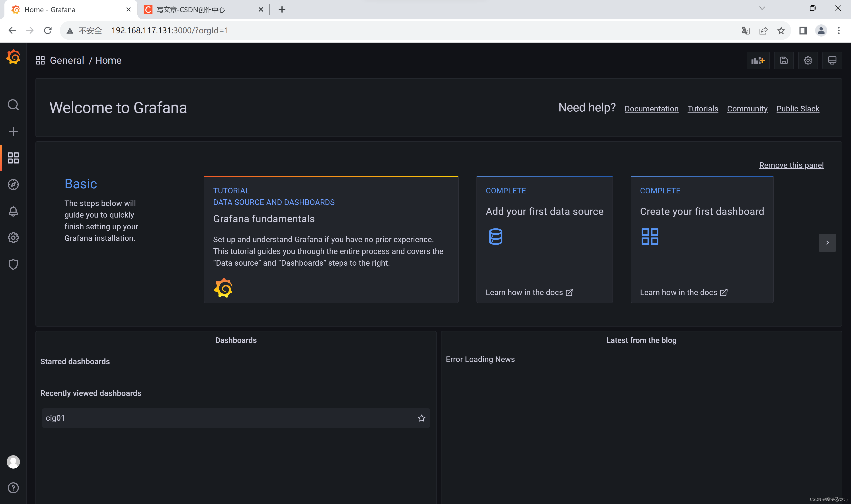Star the cig01 dashboard
This screenshot has width=851, height=504.
[x=421, y=418]
